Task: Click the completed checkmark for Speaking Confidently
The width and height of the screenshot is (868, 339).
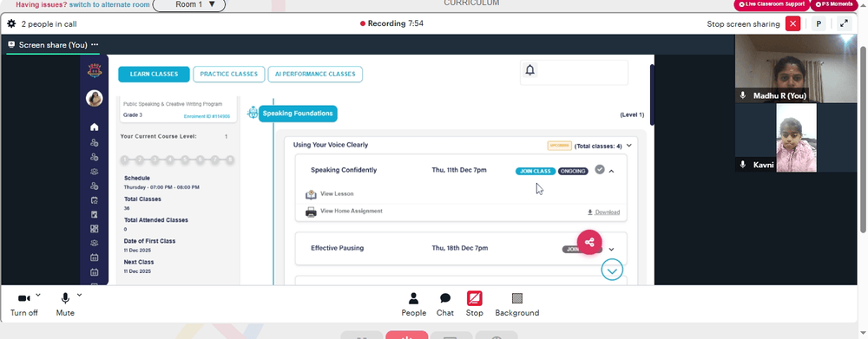Action: pyautogui.click(x=600, y=170)
